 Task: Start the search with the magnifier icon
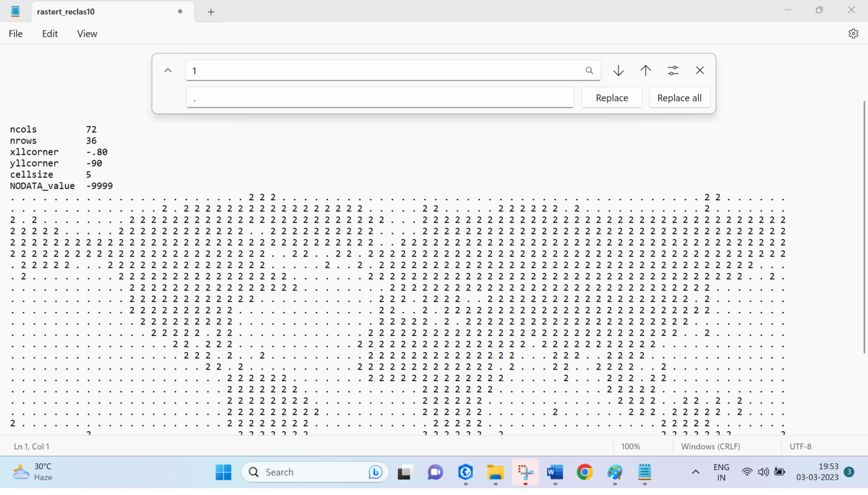589,70
